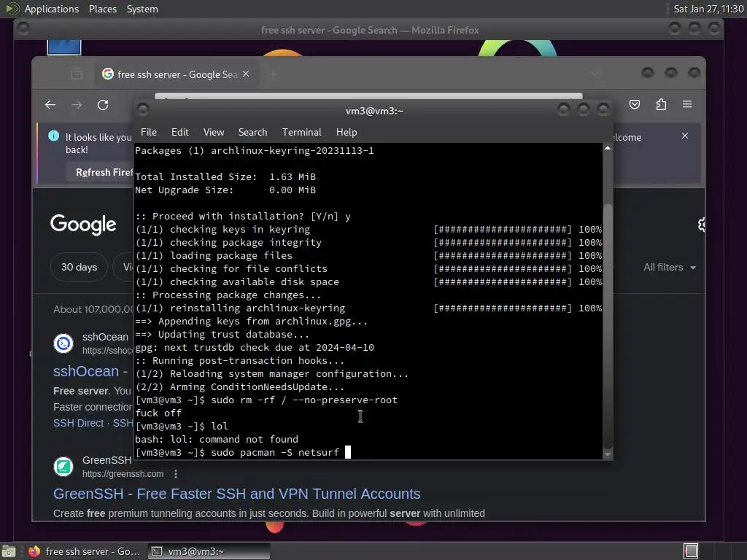Close the 'free ssh server' Firefox tab

[x=246, y=74]
